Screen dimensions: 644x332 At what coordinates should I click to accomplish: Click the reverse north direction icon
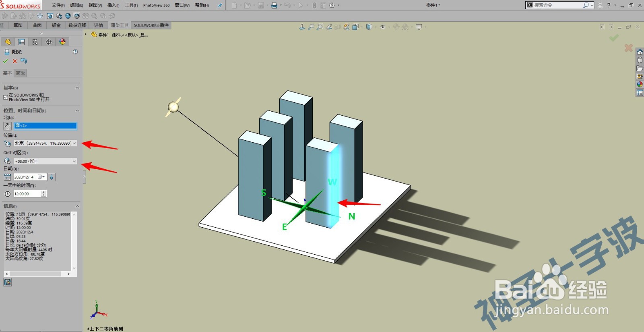click(7, 126)
